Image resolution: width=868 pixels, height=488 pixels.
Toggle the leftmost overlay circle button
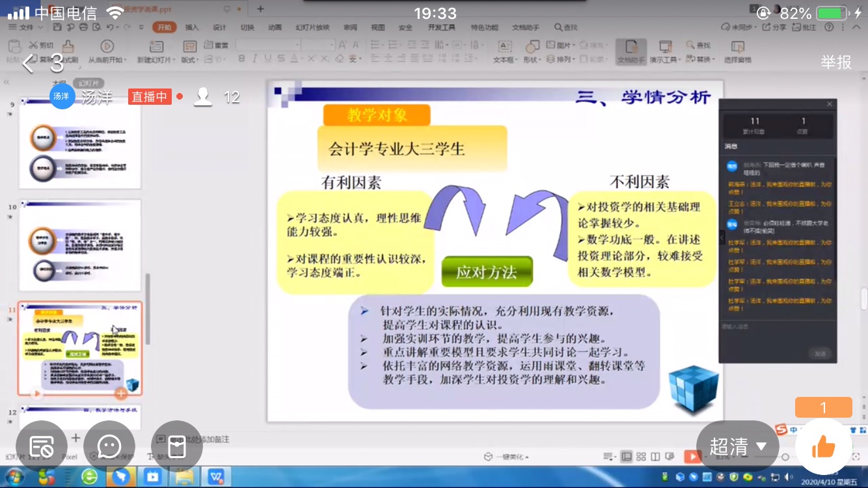coord(42,446)
